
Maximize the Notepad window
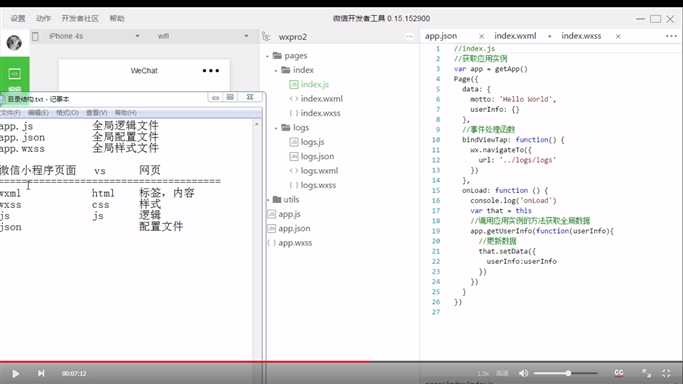pos(230,97)
